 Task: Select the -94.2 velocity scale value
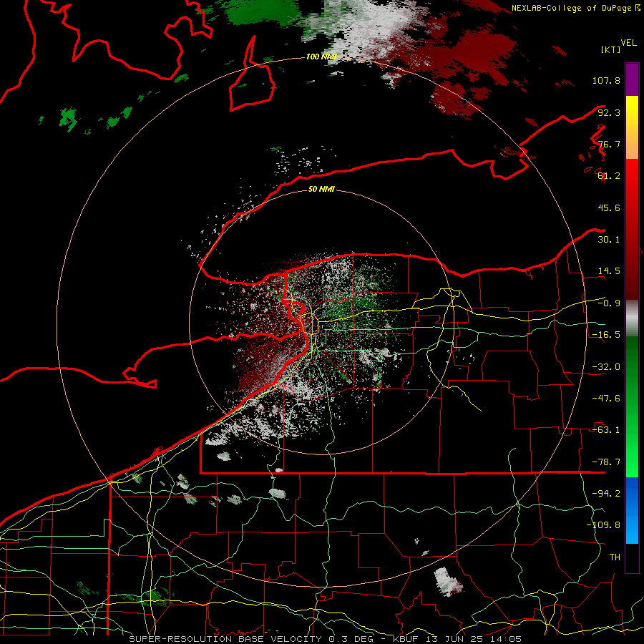pyautogui.click(x=606, y=494)
